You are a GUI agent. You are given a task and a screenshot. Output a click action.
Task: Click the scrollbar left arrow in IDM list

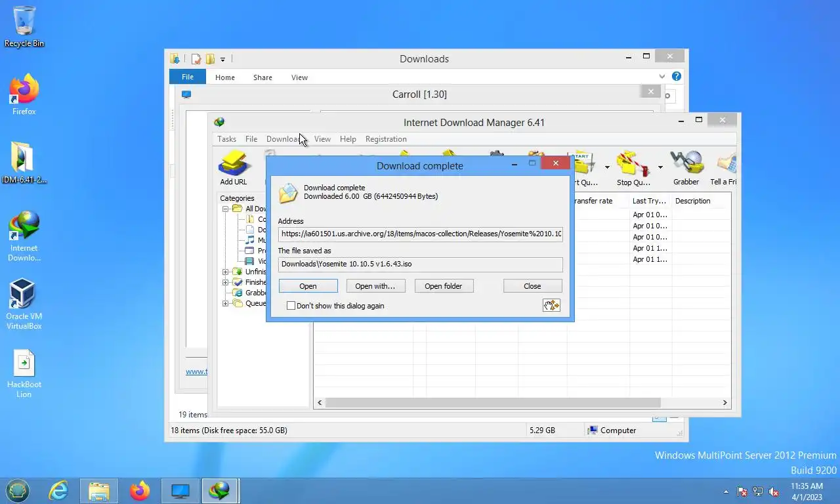click(320, 402)
